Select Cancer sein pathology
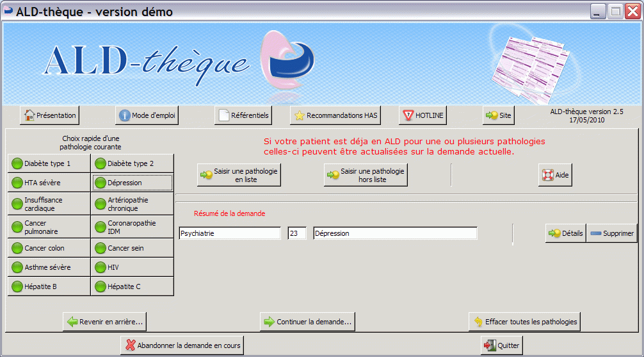 (x=133, y=248)
